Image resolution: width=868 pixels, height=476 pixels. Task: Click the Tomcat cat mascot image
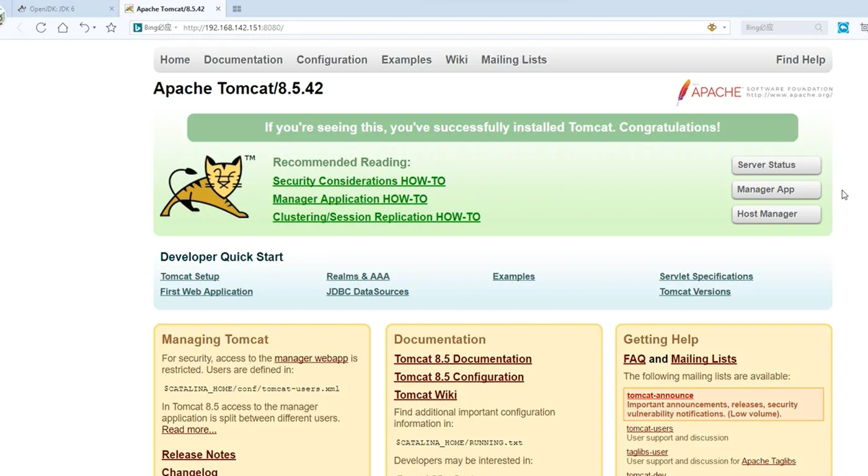(205, 187)
